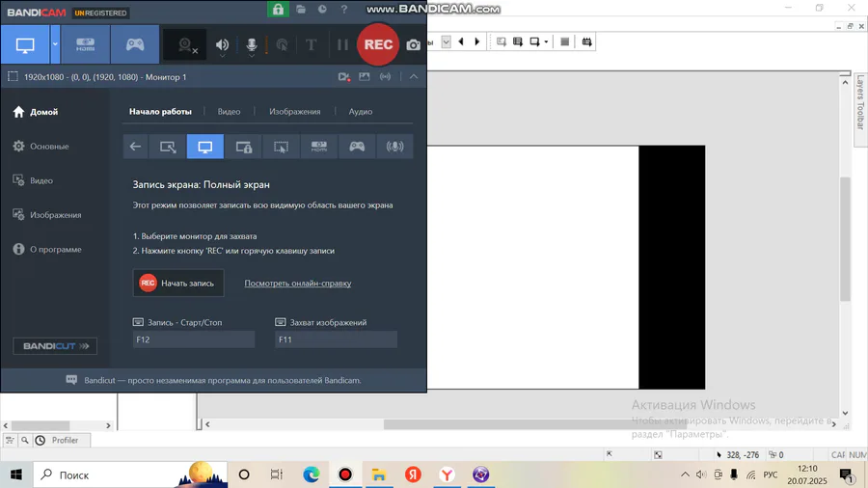Open the rectangle tool dropdown arrow
Image resolution: width=868 pixels, height=488 pixels.
(x=546, y=42)
